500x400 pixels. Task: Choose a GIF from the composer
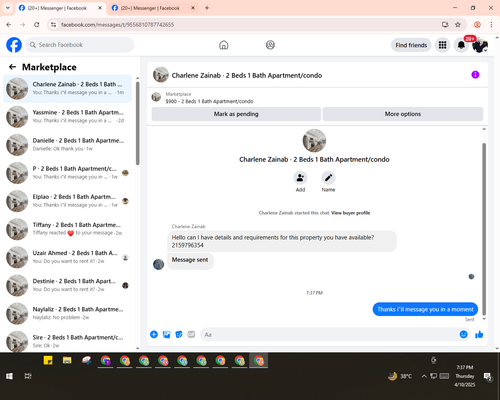pos(191,334)
